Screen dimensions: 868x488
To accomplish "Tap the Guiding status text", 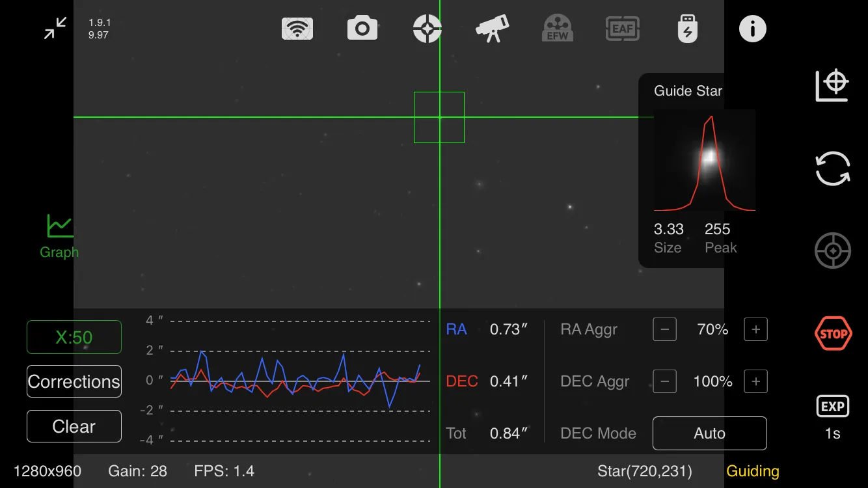I will click(753, 471).
